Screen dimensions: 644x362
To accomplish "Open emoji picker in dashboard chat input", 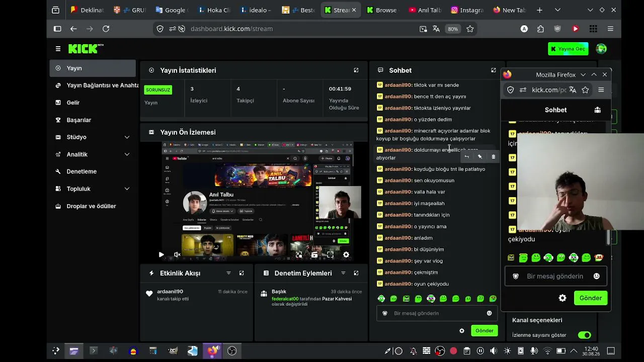I will tap(489, 313).
